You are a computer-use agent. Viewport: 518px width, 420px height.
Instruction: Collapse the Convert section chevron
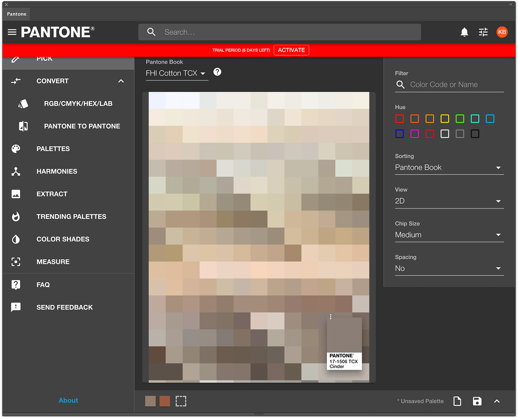[121, 81]
